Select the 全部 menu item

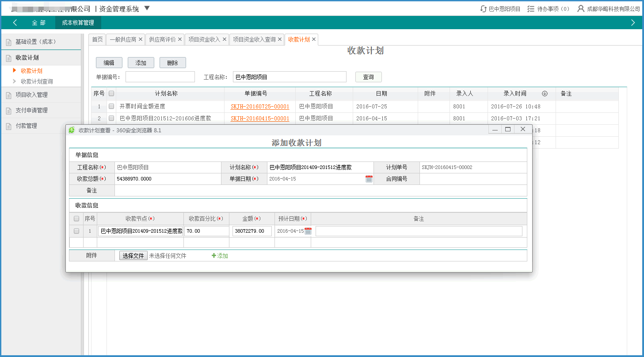click(38, 23)
